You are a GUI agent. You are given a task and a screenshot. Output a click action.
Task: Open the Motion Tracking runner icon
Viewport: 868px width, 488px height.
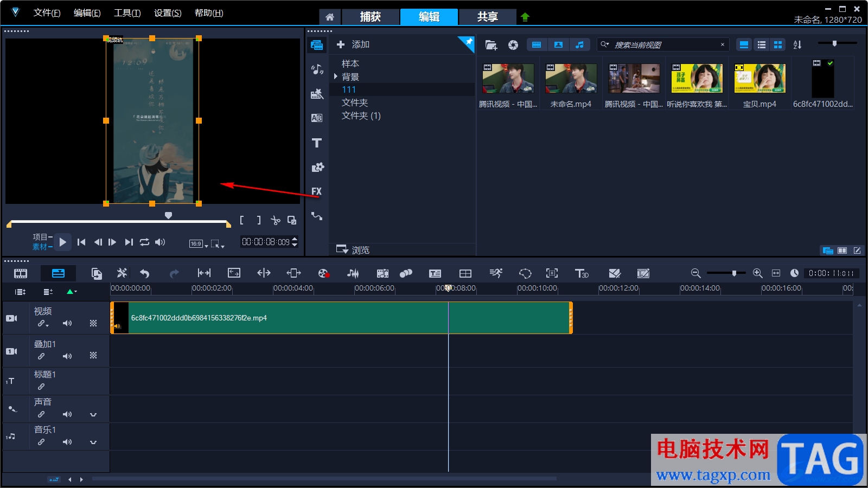click(496, 273)
